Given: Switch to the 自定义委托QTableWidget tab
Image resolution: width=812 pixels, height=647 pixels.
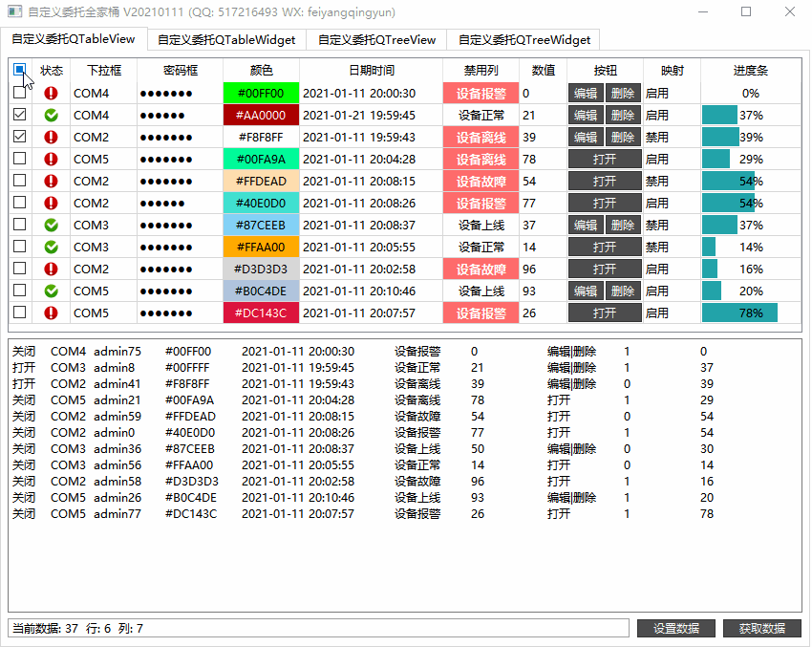Looking at the screenshot, I should pos(226,40).
